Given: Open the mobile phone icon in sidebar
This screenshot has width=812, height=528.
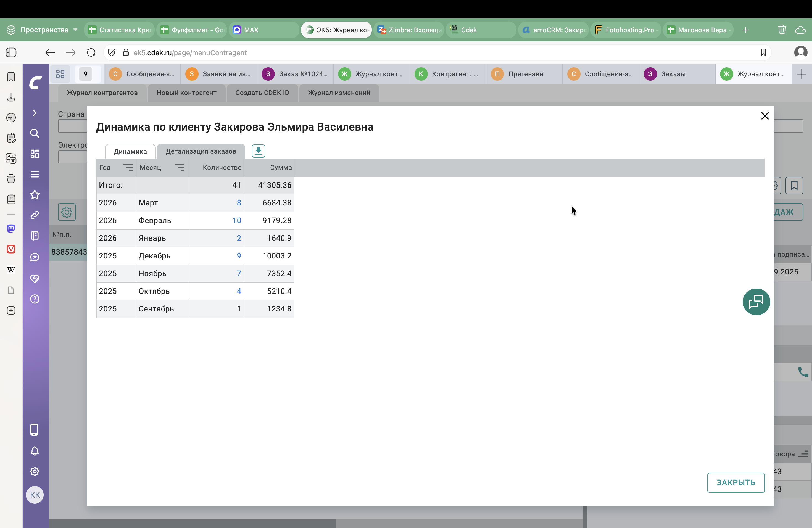Looking at the screenshot, I should (35, 430).
